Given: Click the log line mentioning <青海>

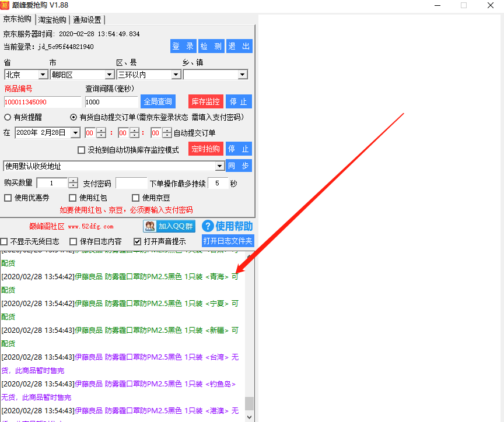Looking at the screenshot, I should click(120, 283).
